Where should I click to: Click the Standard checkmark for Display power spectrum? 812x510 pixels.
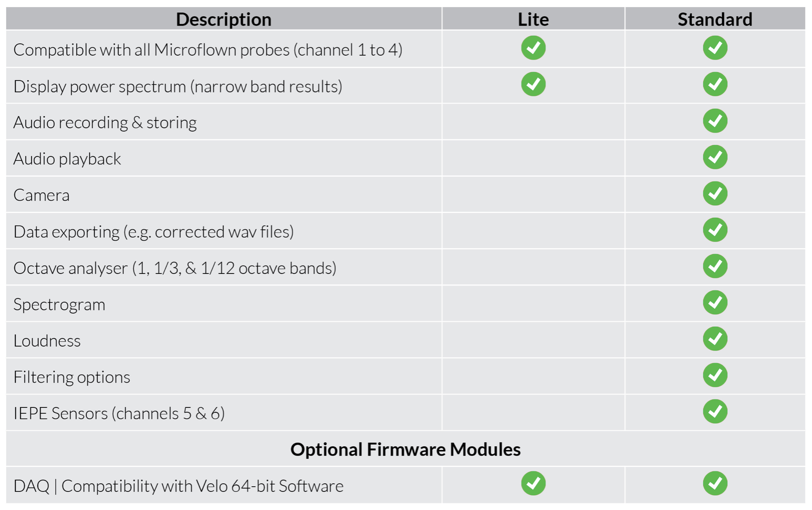715,84
